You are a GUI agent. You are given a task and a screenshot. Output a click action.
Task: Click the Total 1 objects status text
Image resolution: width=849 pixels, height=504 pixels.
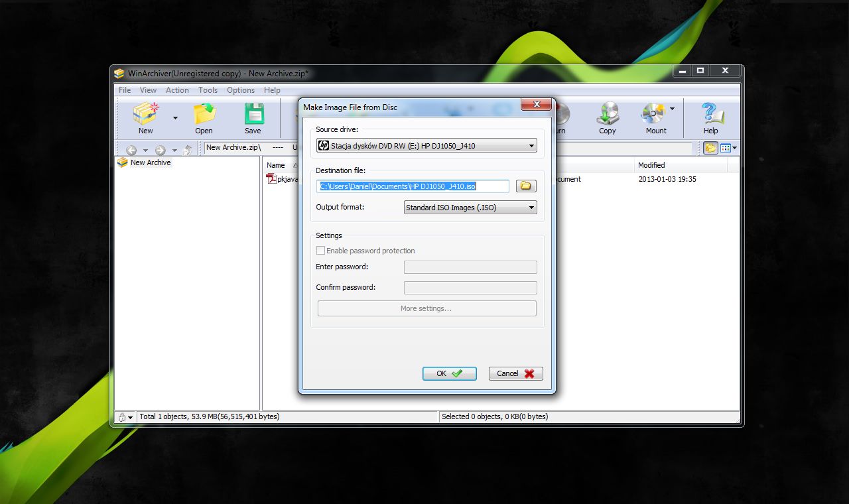tap(209, 416)
